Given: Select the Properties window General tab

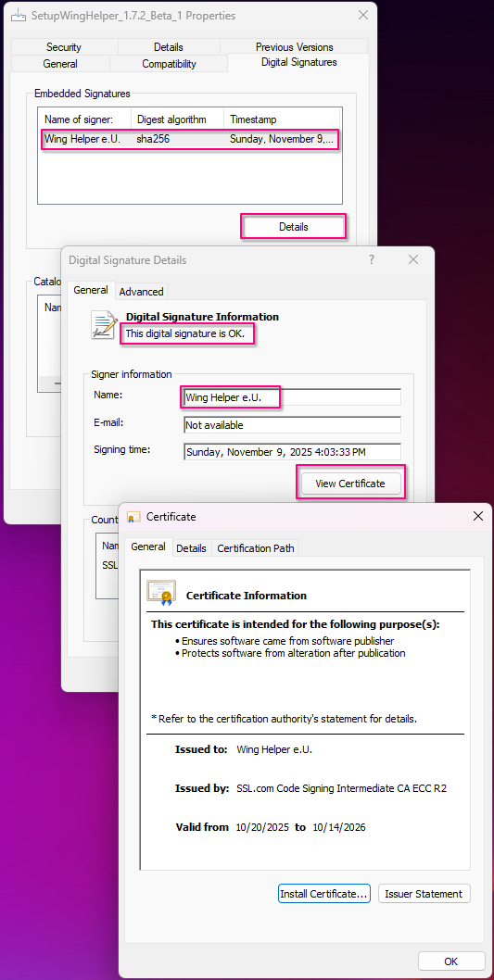Looking at the screenshot, I should click(60, 64).
